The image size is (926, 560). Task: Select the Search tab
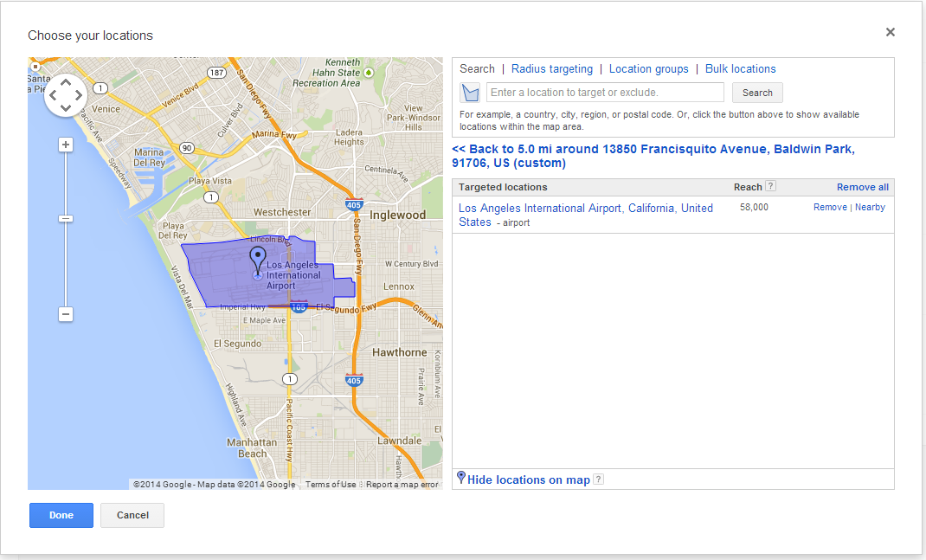(x=477, y=69)
